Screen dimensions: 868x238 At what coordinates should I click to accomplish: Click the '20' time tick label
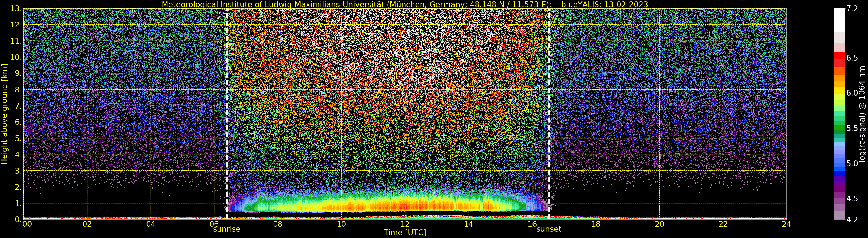[x=659, y=224]
